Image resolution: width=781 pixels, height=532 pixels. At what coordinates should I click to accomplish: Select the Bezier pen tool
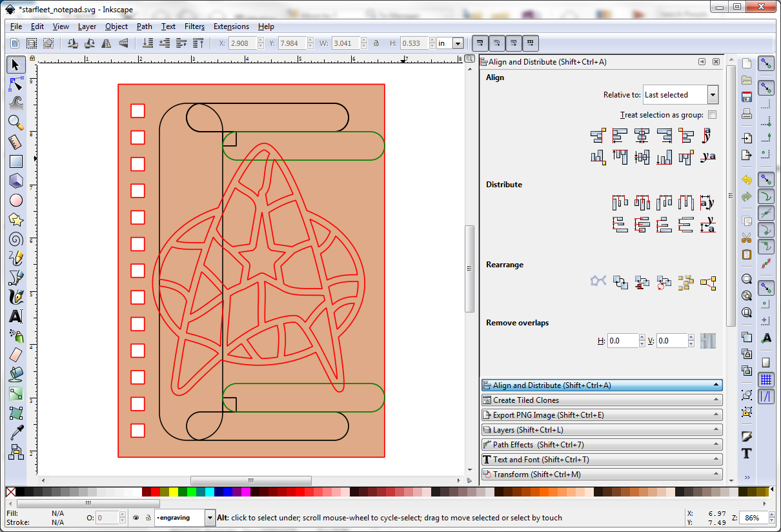[16, 278]
